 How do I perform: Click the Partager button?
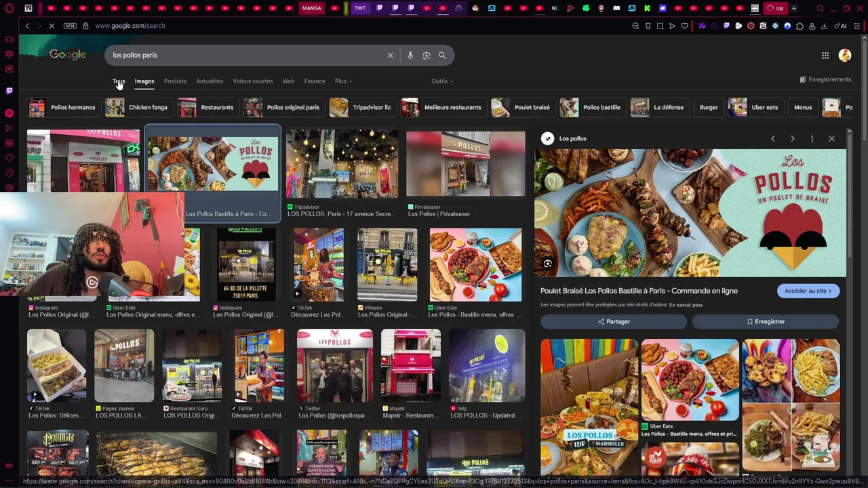coord(614,322)
